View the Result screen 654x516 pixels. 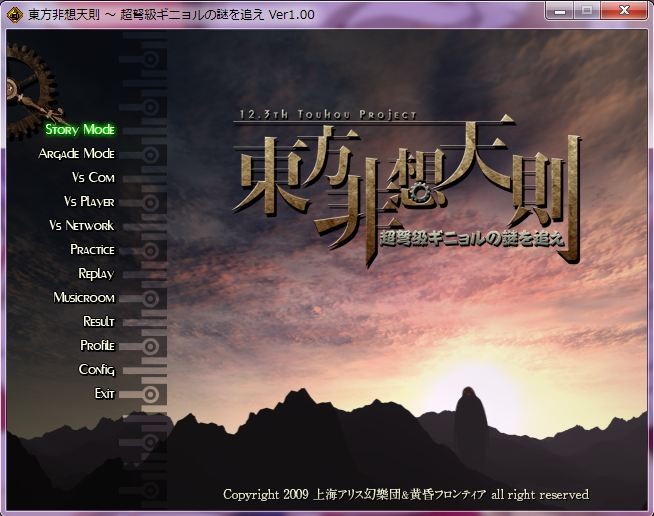pyautogui.click(x=99, y=321)
